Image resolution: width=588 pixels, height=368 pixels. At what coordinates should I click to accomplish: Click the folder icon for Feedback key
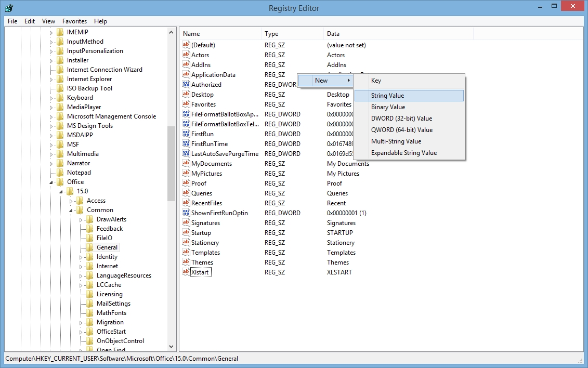pyautogui.click(x=89, y=229)
